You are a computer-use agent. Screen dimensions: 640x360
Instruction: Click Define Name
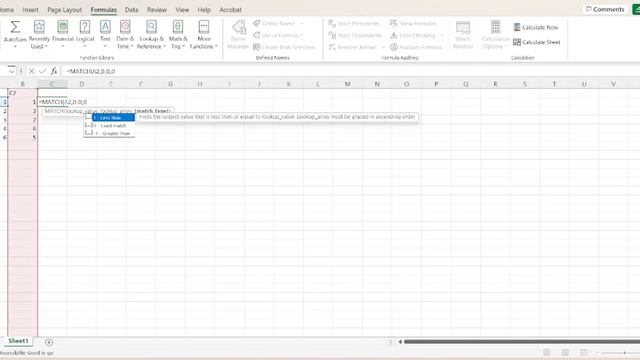tap(274, 24)
